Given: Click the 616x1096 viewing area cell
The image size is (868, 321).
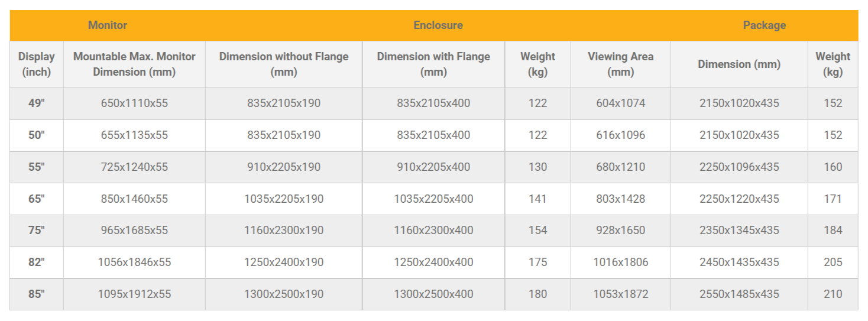Looking at the screenshot, I should coord(620,135).
